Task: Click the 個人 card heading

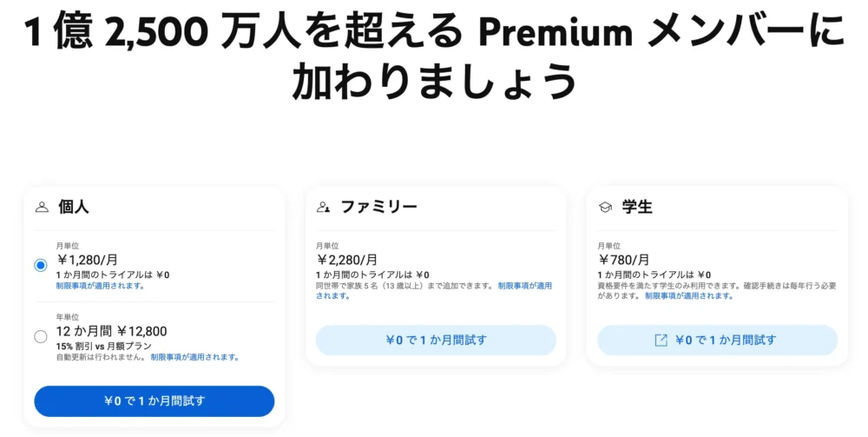Action: [73, 207]
